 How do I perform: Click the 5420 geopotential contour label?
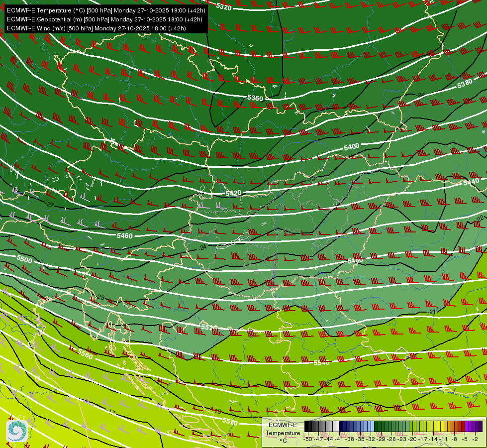pyautogui.click(x=233, y=193)
